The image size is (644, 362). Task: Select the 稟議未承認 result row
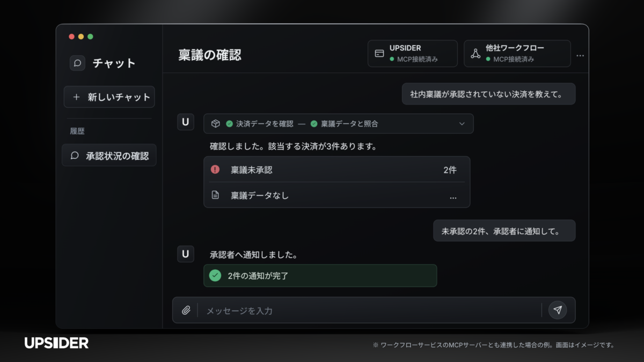[336, 169]
